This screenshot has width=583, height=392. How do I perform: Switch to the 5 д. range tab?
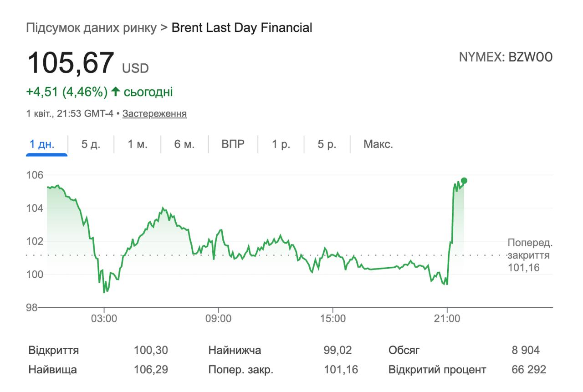91,144
